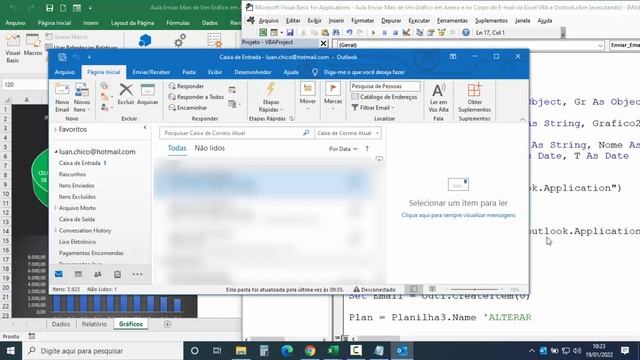Image resolution: width=640 pixels, height=360 pixels.
Task: Open Itens Enviados folder
Action: [x=76, y=186]
